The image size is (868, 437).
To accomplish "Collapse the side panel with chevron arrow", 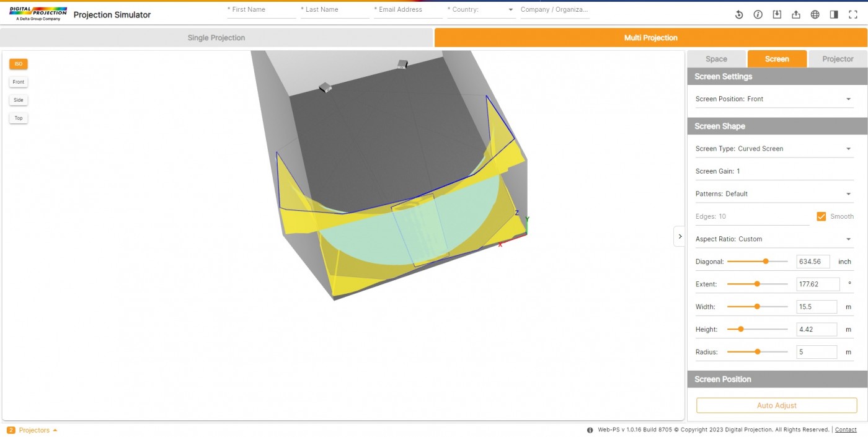I will (680, 236).
